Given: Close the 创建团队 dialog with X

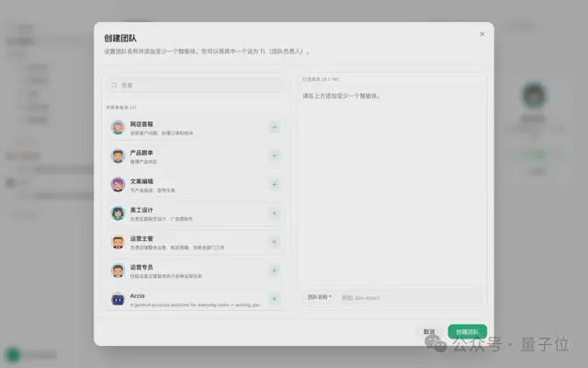Looking at the screenshot, I should (x=482, y=34).
